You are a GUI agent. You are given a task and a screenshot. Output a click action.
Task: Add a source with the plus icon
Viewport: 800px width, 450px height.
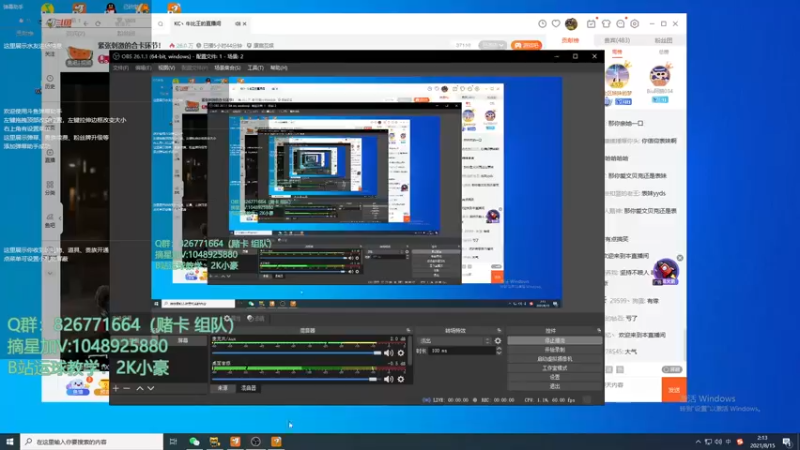click(116, 388)
